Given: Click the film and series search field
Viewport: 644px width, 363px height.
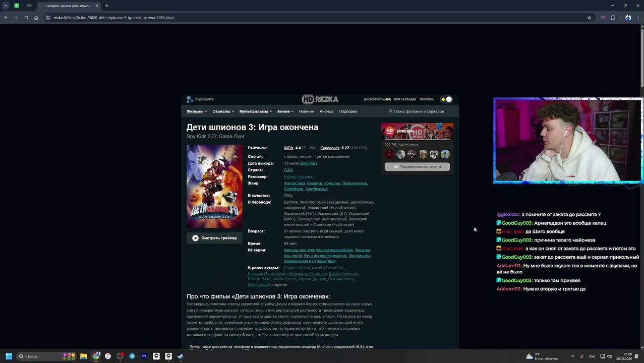Looking at the screenshot, I should [420, 111].
